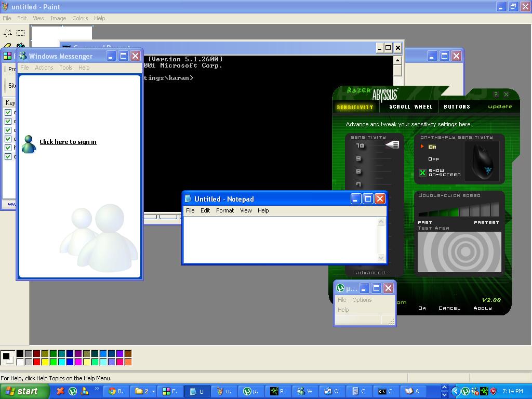
Task: Enable the On option for on-the-fly sensitivity
Action: click(433, 147)
